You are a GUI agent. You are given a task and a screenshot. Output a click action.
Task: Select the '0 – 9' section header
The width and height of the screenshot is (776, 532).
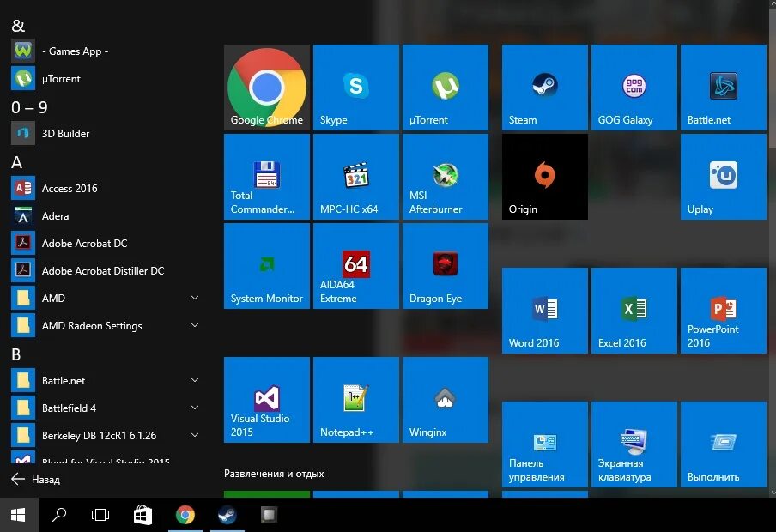[x=29, y=107]
